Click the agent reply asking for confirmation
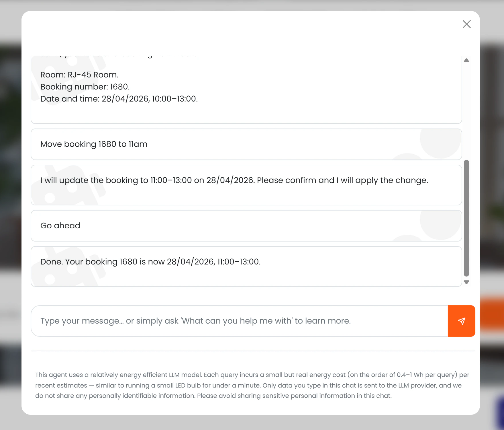 246,185
